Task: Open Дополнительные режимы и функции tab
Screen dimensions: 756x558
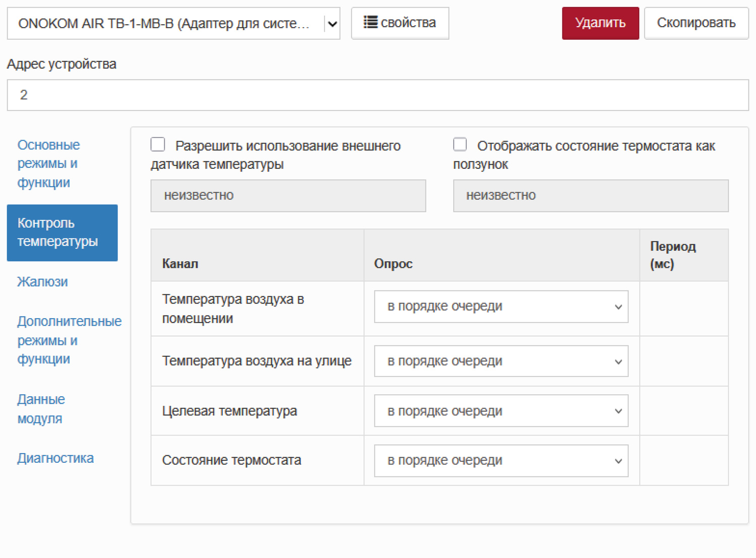Action: (69, 340)
